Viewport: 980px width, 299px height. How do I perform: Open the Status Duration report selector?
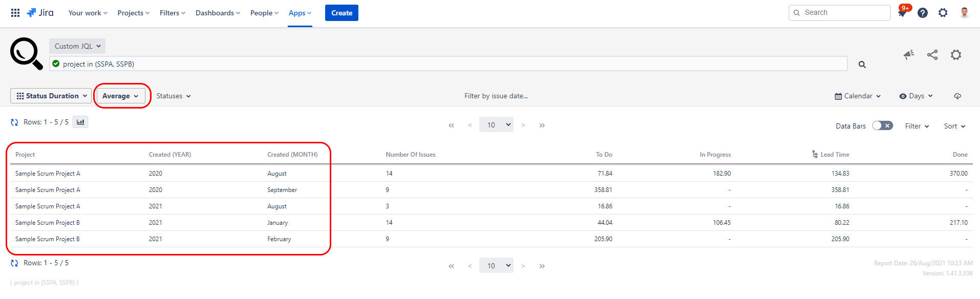51,96
